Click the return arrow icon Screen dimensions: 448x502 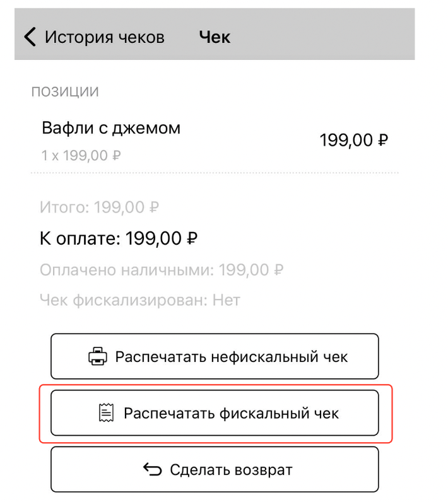coord(153,470)
